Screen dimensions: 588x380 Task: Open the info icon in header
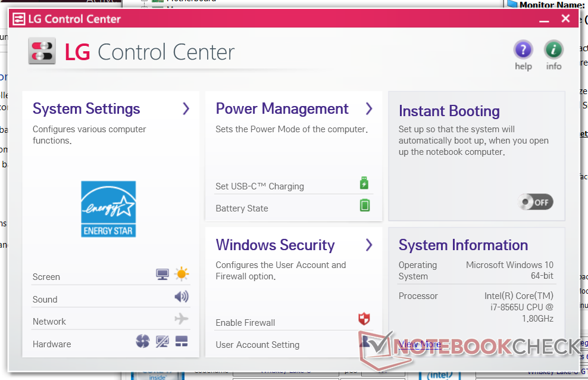tap(553, 49)
